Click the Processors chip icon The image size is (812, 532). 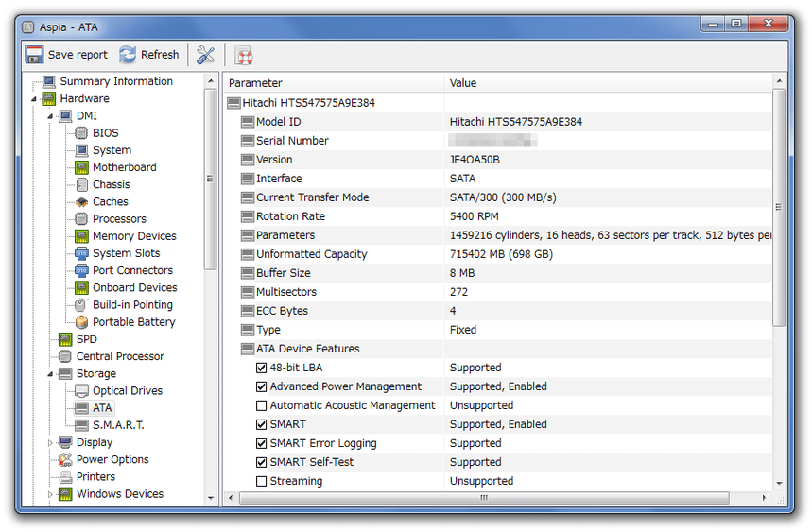81,219
